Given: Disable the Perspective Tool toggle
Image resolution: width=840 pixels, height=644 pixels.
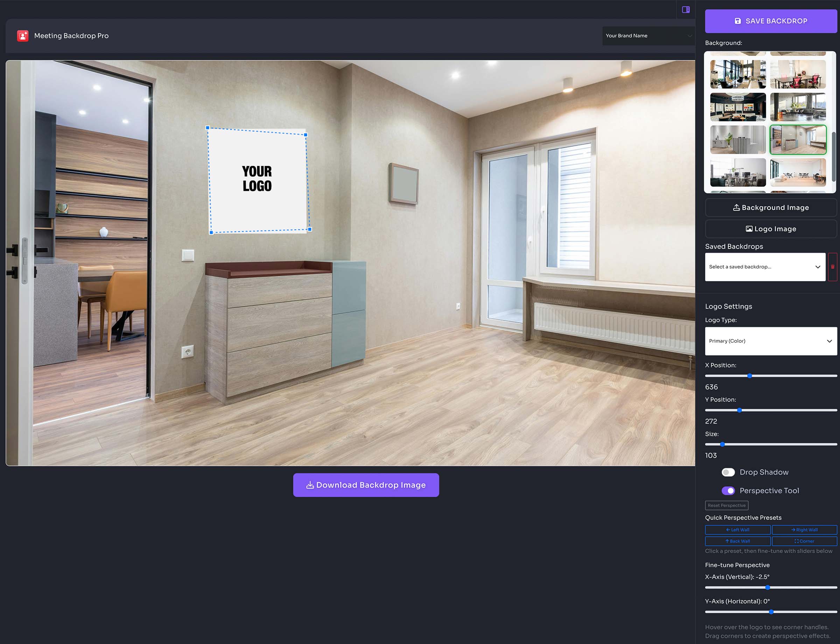Looking at the screenshot, I should tap(728, 491).
